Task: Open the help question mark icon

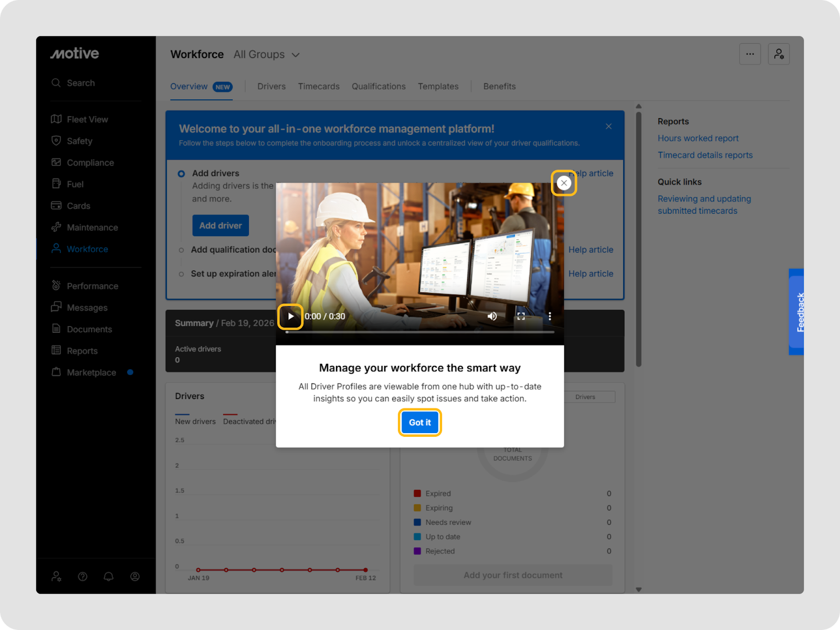Action: [82, 576]
